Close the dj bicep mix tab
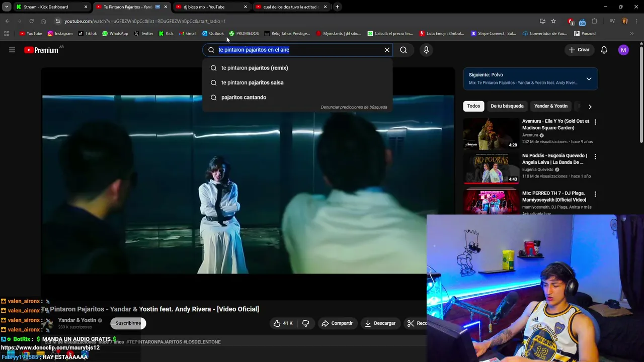Viewport: 644px width, 362px height. pos(246,7)
